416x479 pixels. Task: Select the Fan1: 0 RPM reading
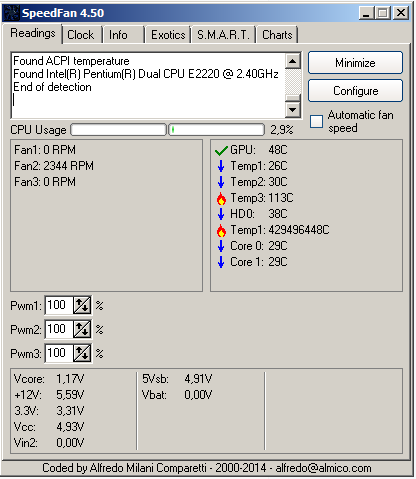[45, 150]
